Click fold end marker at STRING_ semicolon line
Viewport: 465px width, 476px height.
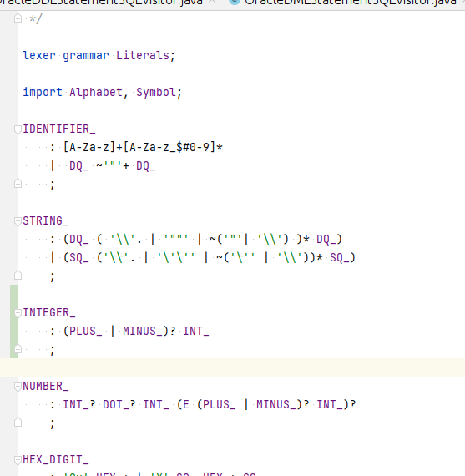pos(18,276)
